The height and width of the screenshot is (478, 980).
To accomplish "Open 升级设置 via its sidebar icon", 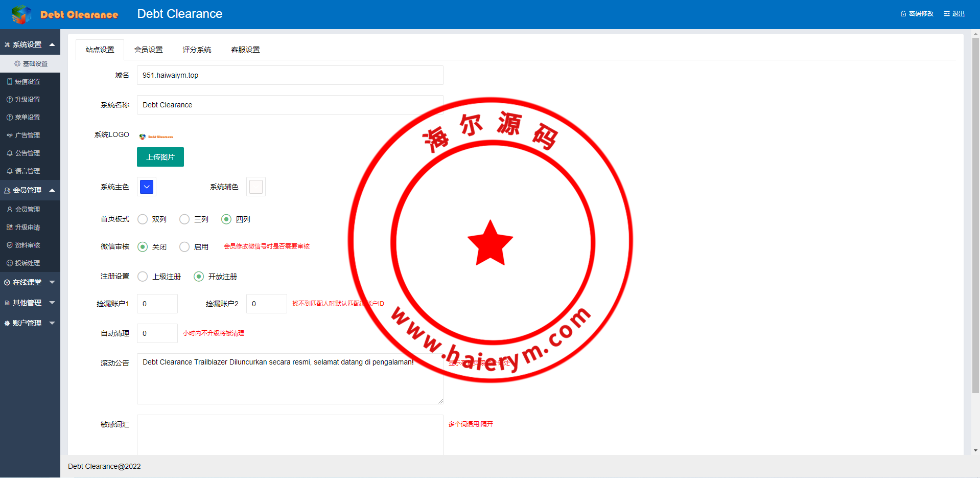I will [10, 100].
